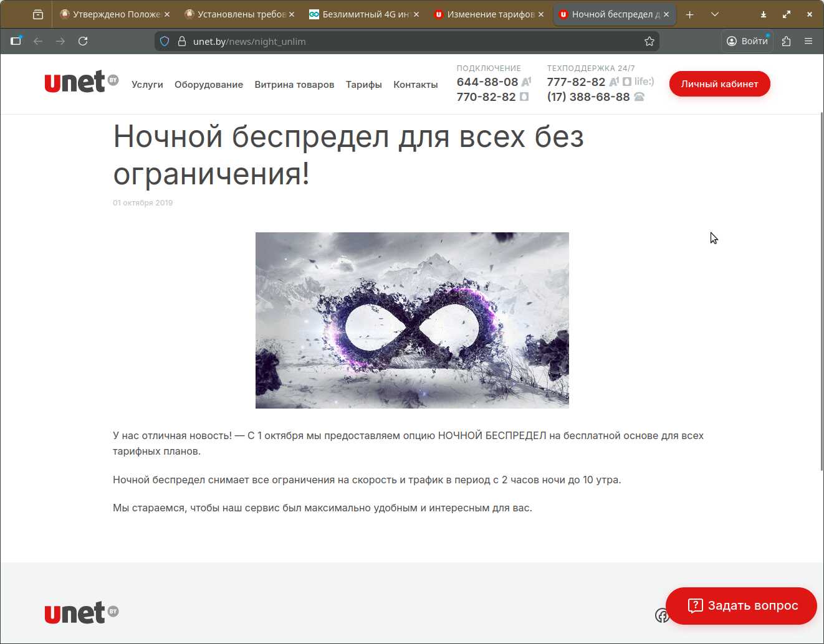Close the active 'Ночной беспредел' tab
The width and height of the screenshot is (824, 644).
tap(666, 14)
